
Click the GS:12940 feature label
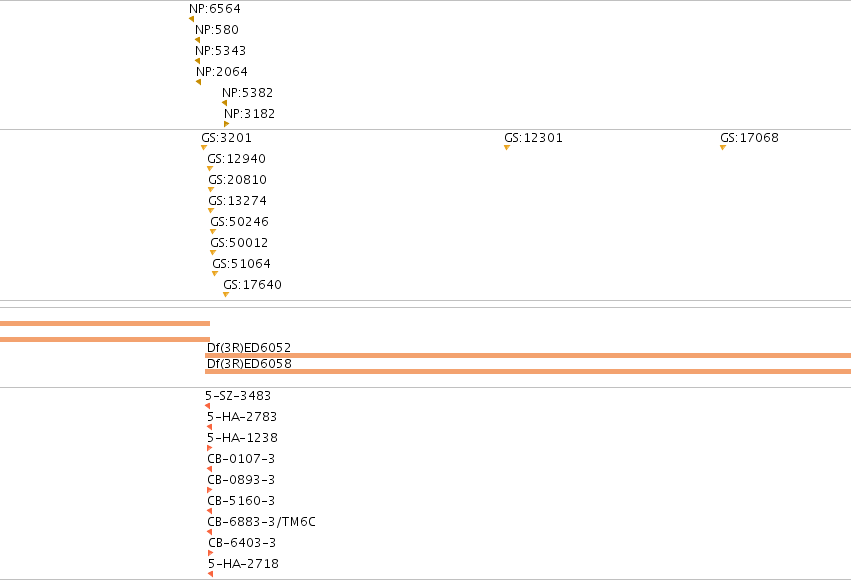237,159
